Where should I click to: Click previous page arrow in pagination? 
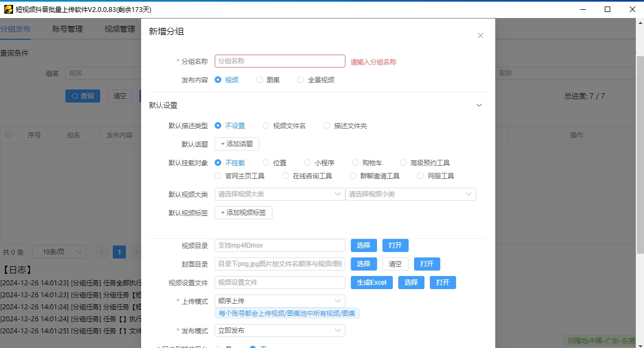pos(101,252)
